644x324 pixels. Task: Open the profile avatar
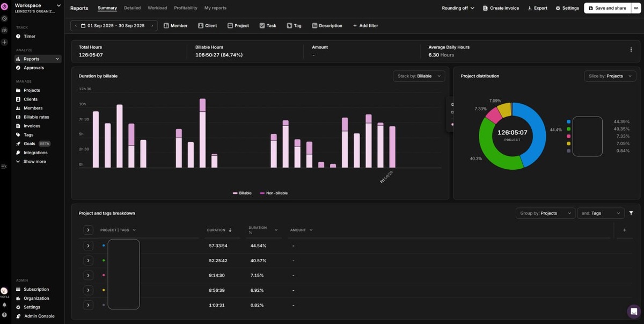click(4, 291)
